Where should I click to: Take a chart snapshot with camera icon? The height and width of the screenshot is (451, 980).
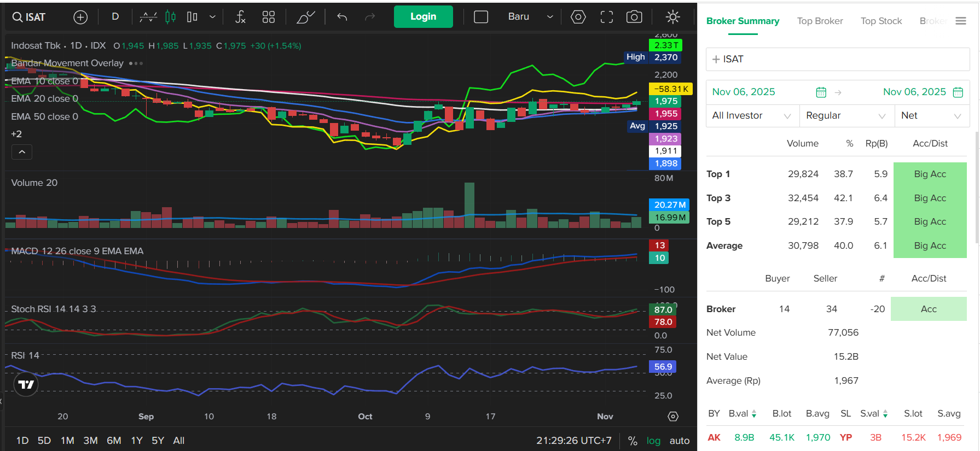pyautogui.click(x=634, y=17)
